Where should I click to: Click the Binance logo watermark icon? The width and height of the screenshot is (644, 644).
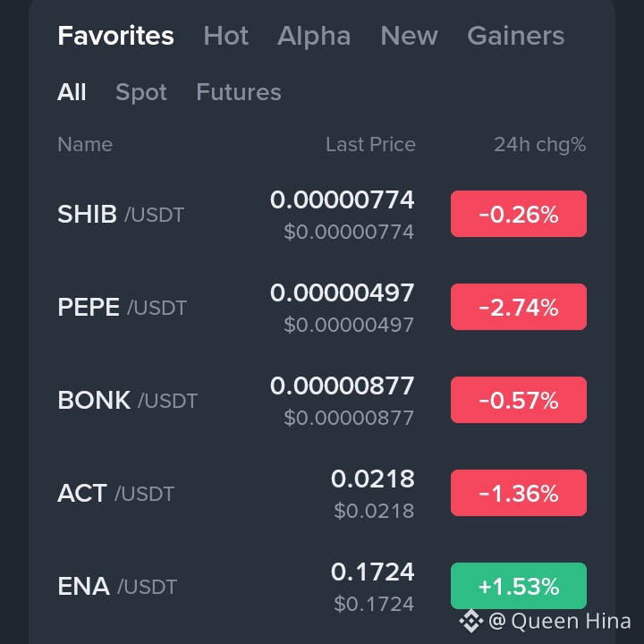pos(470,621)
